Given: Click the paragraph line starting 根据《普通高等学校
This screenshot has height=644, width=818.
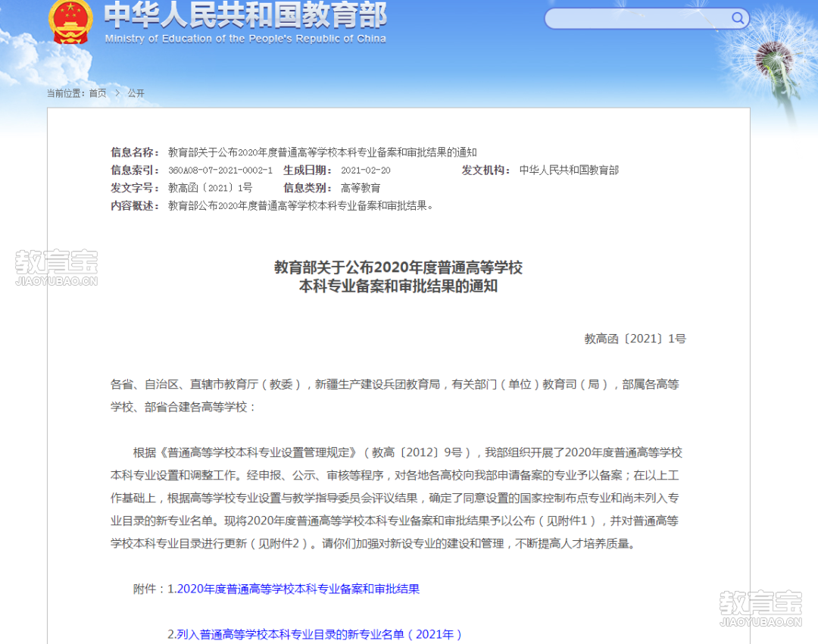Looking at the screenshot, I should (x=407, y=452).
